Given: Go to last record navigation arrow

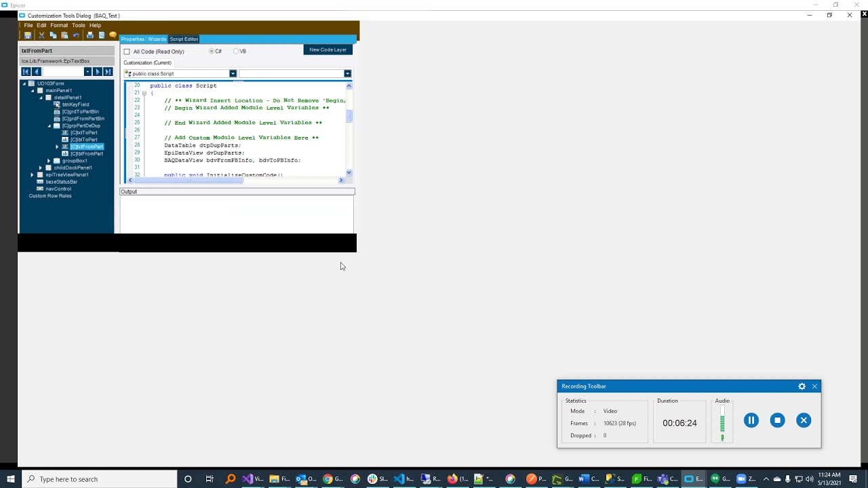Looking at the screenshot, I should [x=108, y=72].
